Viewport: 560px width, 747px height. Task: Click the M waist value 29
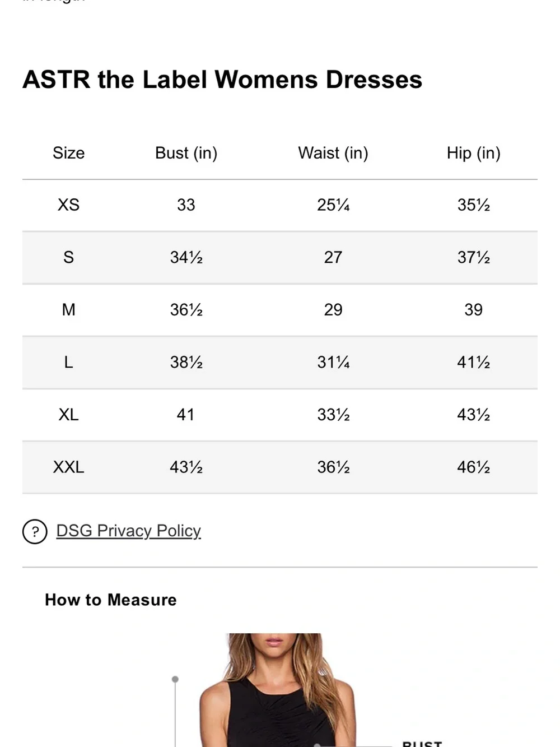point(333,310)
